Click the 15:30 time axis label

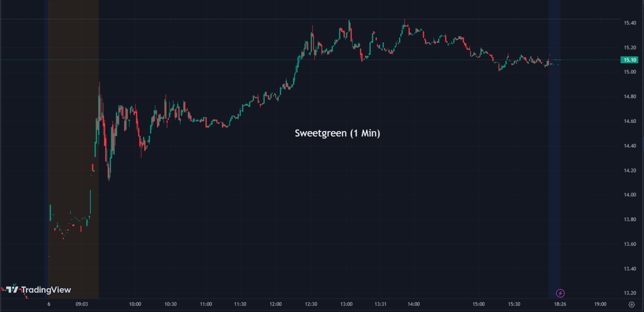click(514, 304)
